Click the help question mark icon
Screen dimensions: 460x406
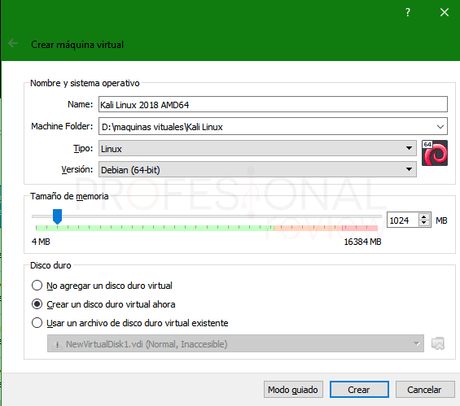point(408,13)
